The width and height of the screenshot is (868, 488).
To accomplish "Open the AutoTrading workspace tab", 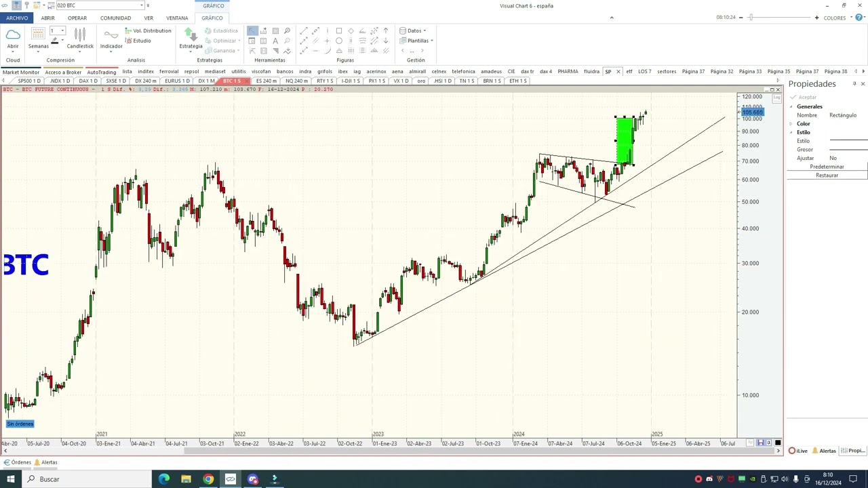I will (x=102, y=72).
